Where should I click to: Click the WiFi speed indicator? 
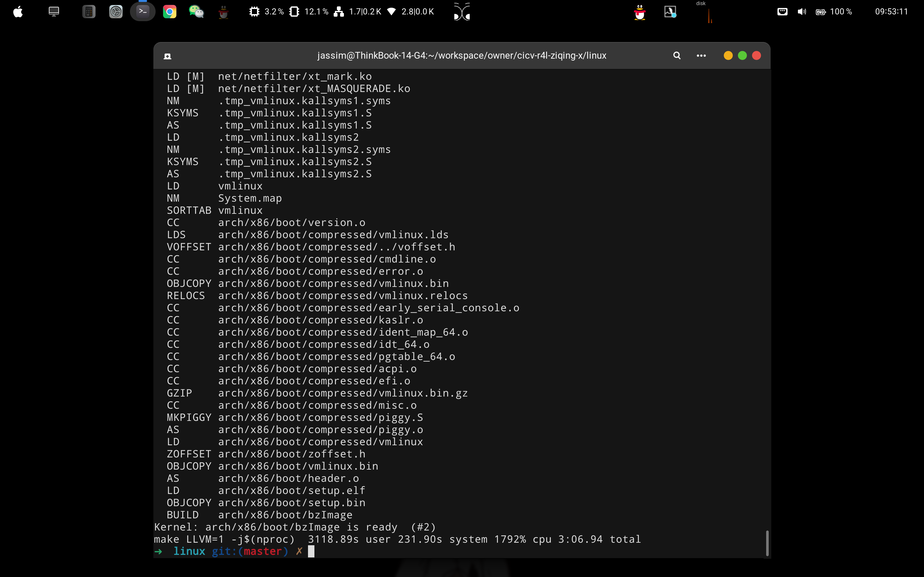click(411, 12)
